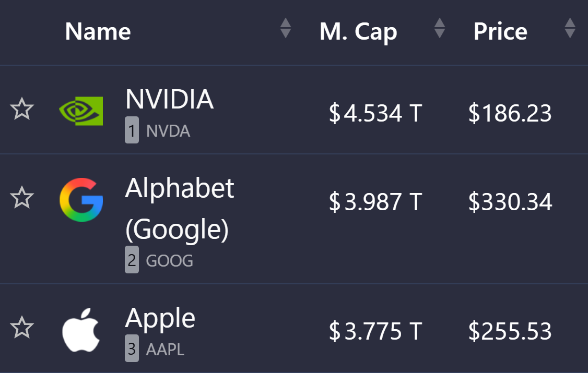Click the Name column header
The width and height of the screenshot is (588, 373).
coord(98,32)
